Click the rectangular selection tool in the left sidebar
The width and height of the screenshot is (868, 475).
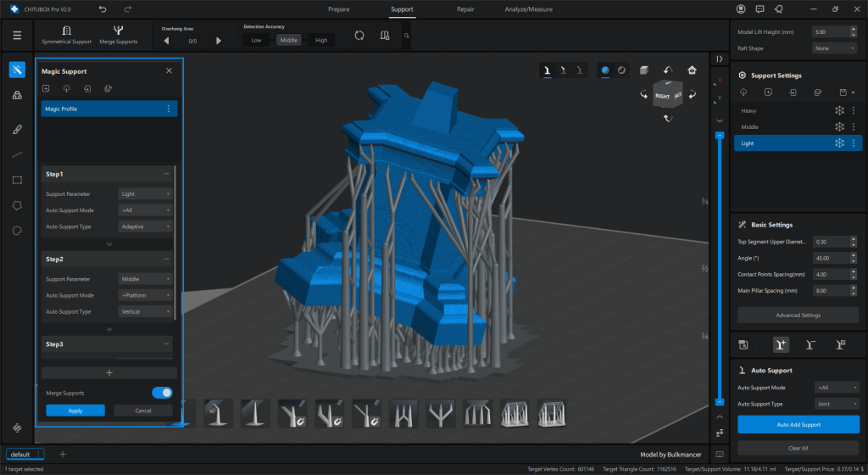[17, 180]
